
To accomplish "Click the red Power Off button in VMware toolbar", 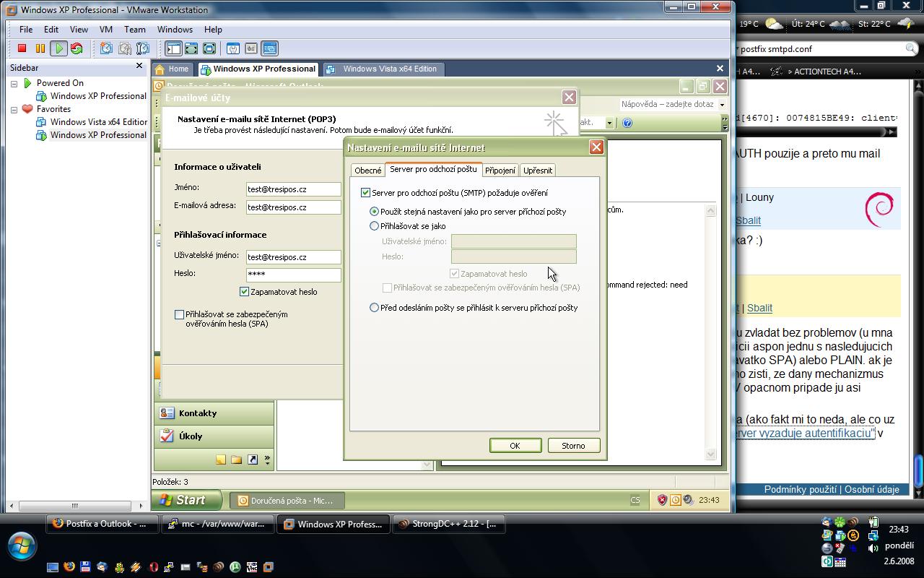I will tap(22, 48).
